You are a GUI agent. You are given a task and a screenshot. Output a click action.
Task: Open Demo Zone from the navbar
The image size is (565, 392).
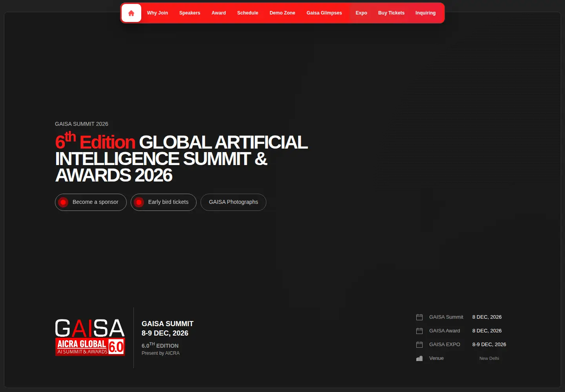[x=282, y=13]
